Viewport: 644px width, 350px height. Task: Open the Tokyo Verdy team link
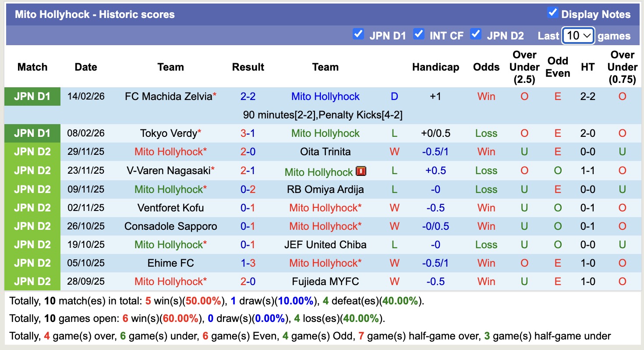coord(167,133)
